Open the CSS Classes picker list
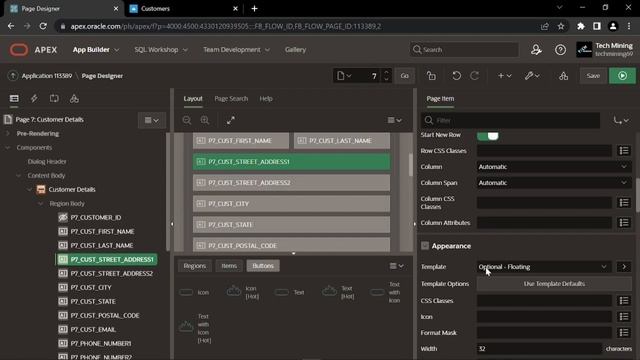This screenshot has width=640, height=360. 624,300
